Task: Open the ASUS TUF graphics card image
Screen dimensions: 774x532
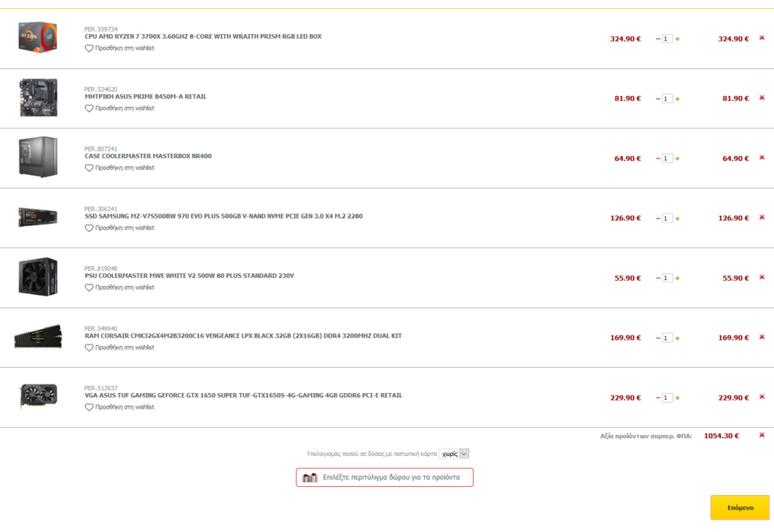Action: click(x=38, y=396)
